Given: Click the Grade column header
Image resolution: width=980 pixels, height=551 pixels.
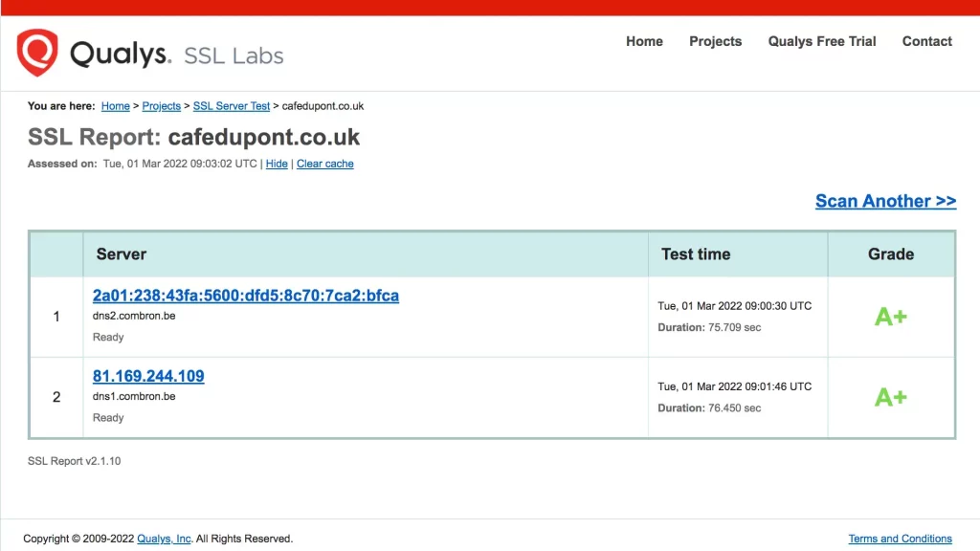Looking at the screenshot, I should click(x=890, y=254).
